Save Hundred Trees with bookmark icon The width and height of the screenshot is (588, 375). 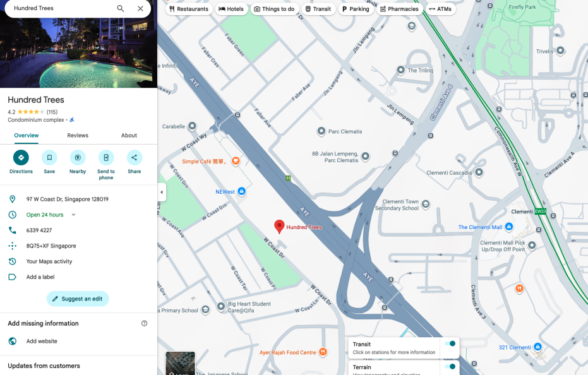click(x=49, y=158)
